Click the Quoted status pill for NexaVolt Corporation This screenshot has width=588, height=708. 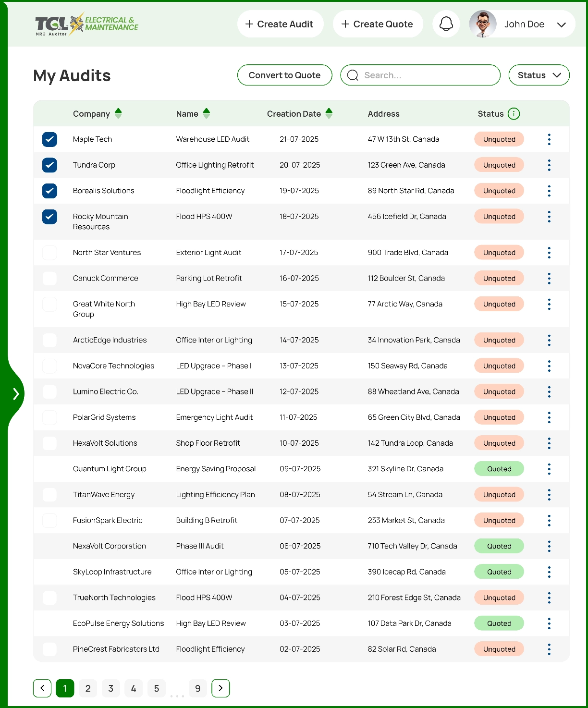(x=499, y=546)
